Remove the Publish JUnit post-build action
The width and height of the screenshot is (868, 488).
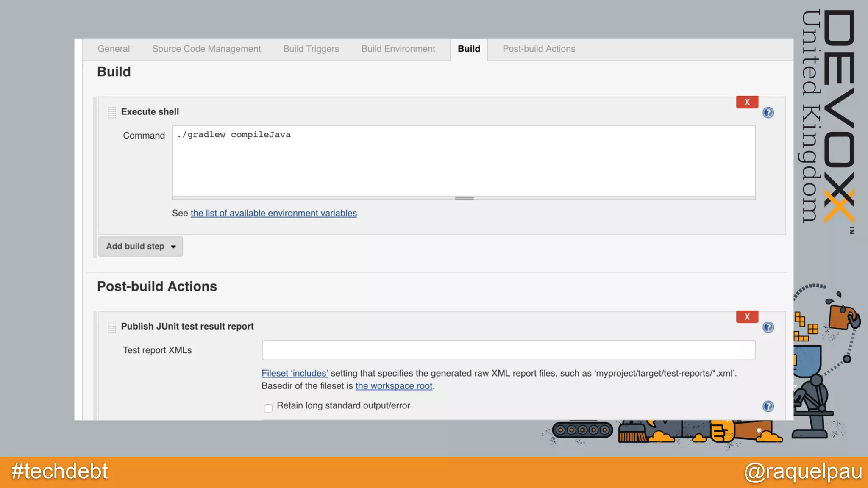(x=747, y=317)
